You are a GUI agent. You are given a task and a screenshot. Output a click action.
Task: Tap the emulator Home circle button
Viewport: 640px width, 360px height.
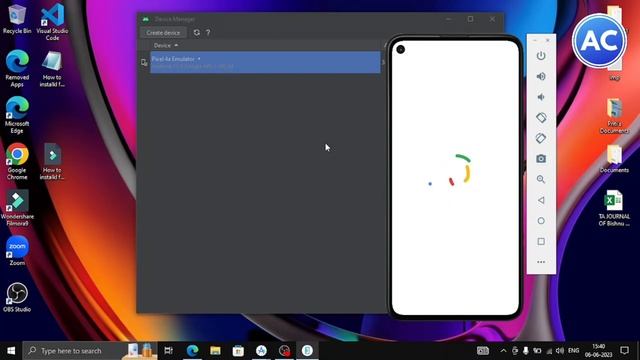click(541, 221)
